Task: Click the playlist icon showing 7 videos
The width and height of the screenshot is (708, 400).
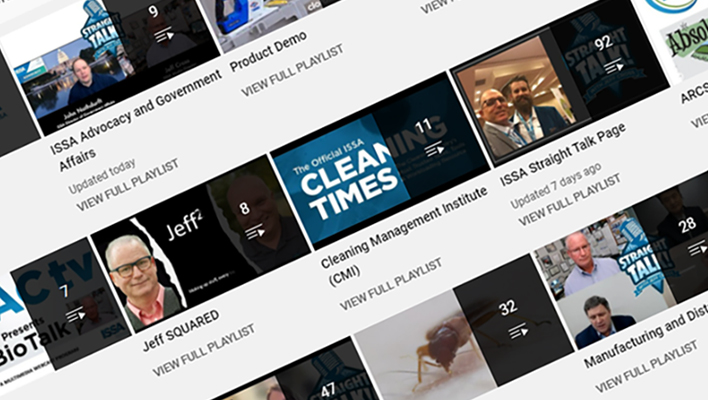Action: pyautogui.click(x=75, y=314)
